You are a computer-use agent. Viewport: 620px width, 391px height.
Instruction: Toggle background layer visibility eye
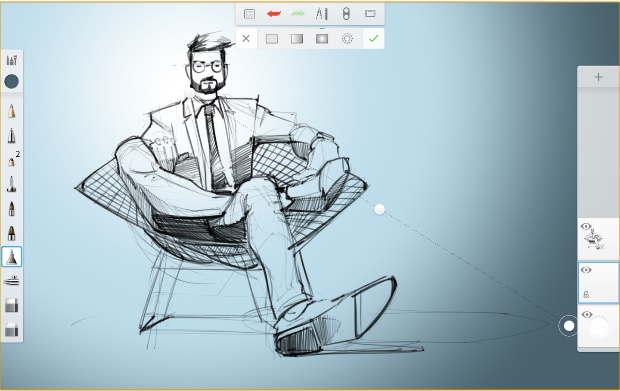tap(587, 315)
